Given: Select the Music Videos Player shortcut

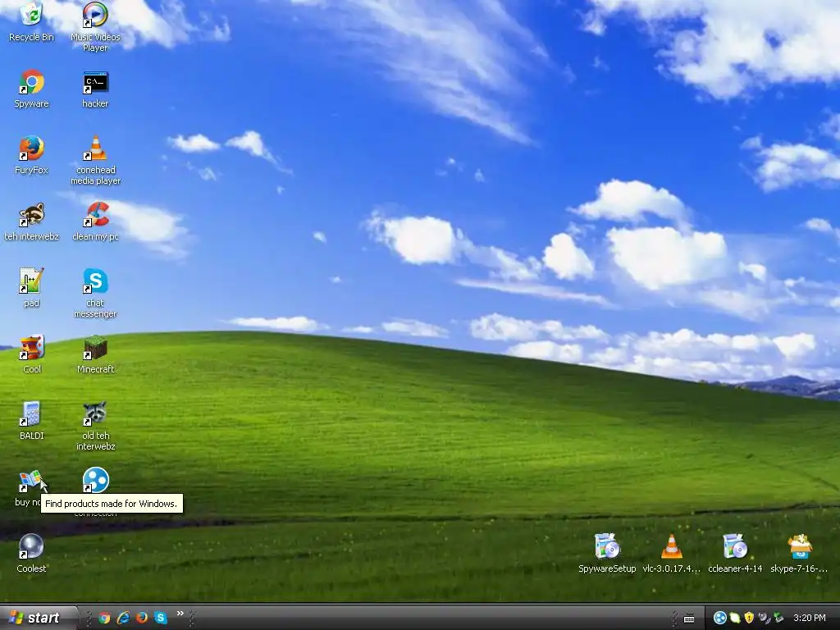Looking at the screenshot, I should 95,27.
